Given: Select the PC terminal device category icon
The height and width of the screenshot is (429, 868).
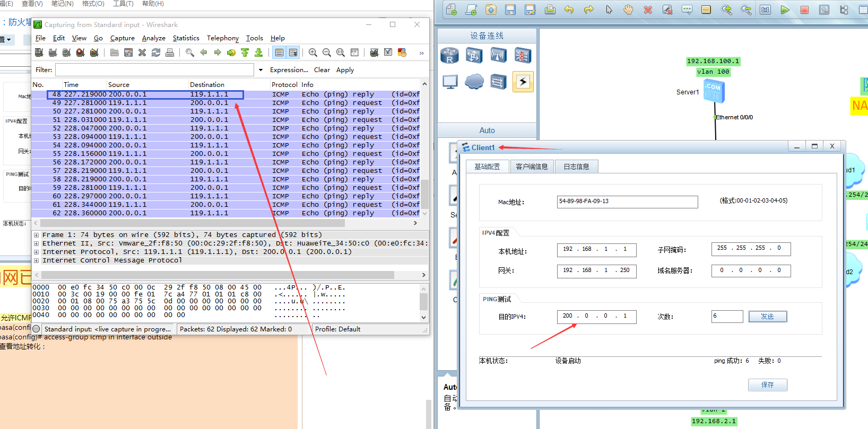Looking at the screenshot, I should [x=449, y=82].
